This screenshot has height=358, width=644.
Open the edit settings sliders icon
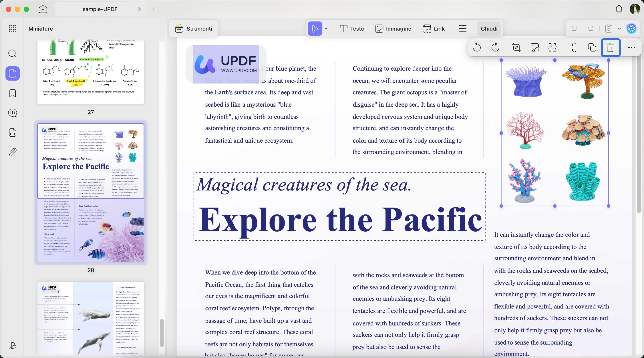tap(463, 29)
